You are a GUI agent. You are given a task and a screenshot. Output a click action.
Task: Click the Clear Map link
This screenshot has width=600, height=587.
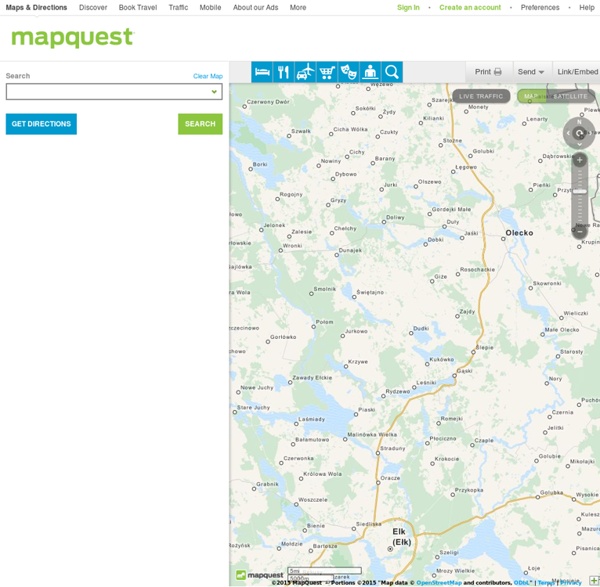click(x=208, y=76)
